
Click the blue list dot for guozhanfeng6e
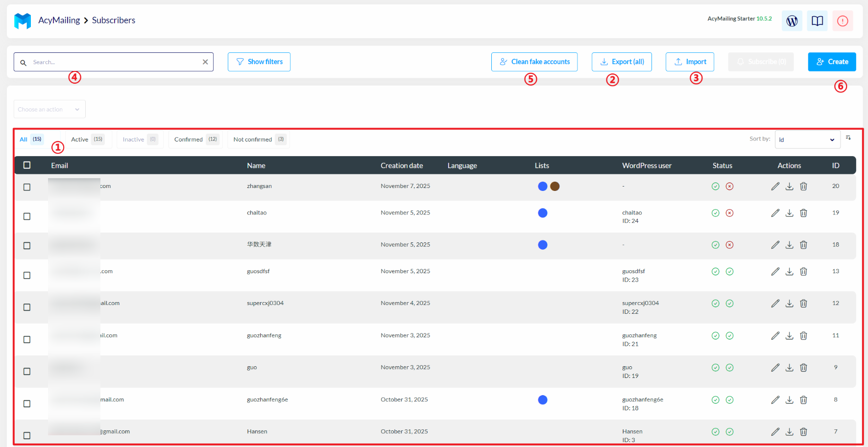[542, 400]
